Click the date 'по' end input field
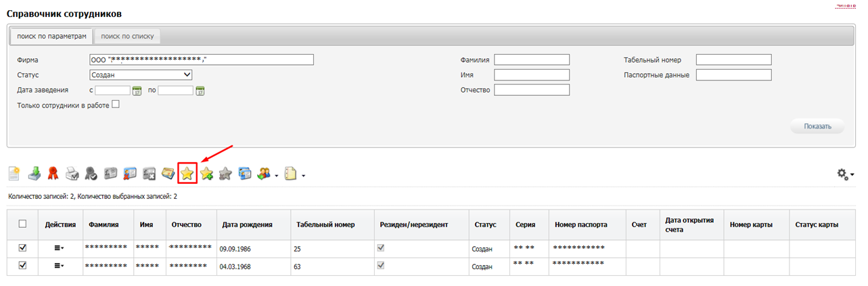This screenshot has width=868, height=286. pyautogui.click(x=176, y=91)
